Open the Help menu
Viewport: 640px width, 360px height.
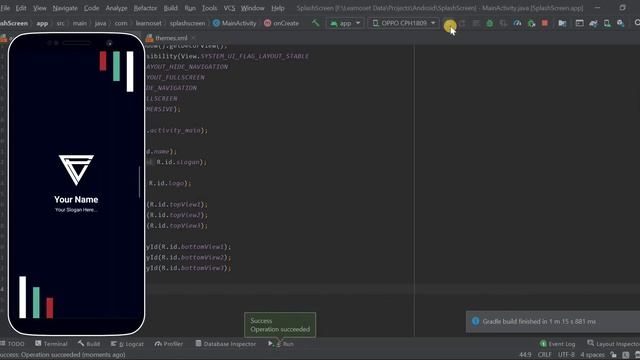coord(278,8)
